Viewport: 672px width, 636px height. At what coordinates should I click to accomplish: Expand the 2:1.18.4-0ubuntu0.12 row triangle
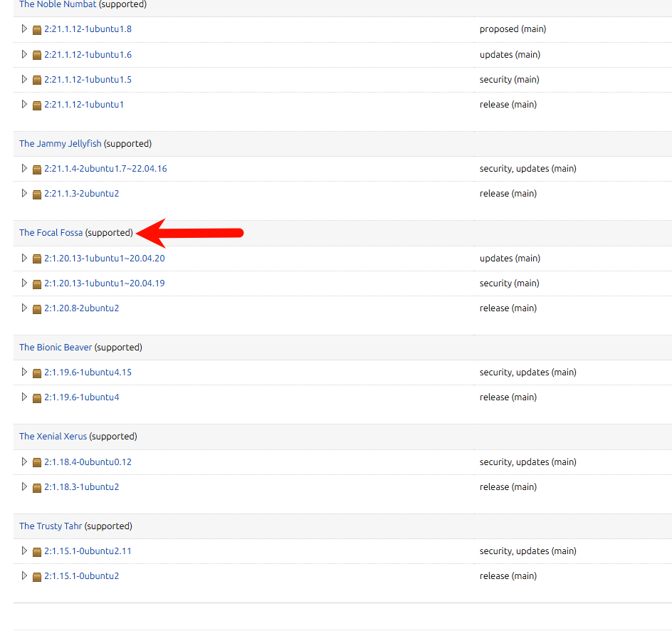tap(24, 462)
